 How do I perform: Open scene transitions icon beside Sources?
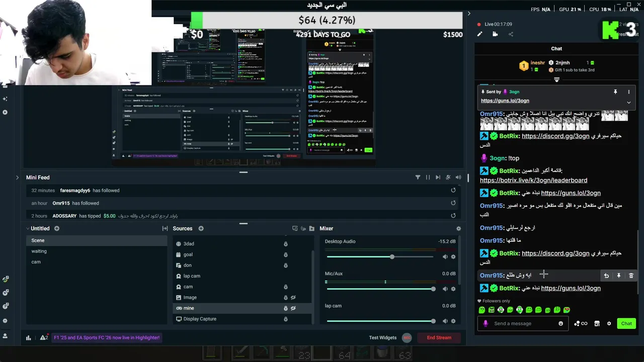(165, 228)
